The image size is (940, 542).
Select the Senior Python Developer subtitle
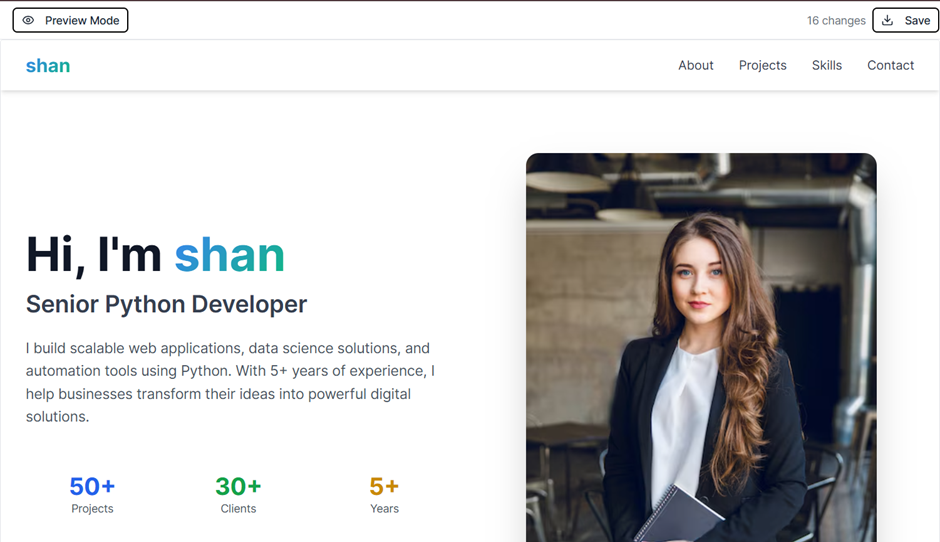[x=166, y=304]
